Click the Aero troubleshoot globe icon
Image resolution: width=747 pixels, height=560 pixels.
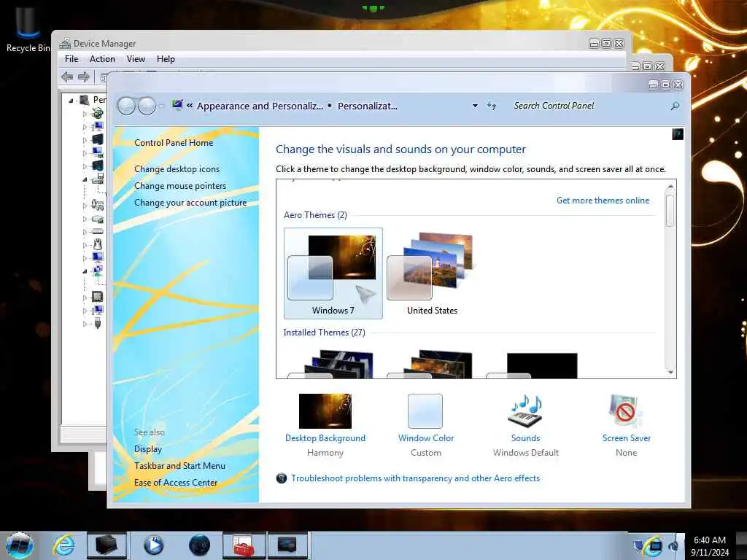[x=282, y=478]
